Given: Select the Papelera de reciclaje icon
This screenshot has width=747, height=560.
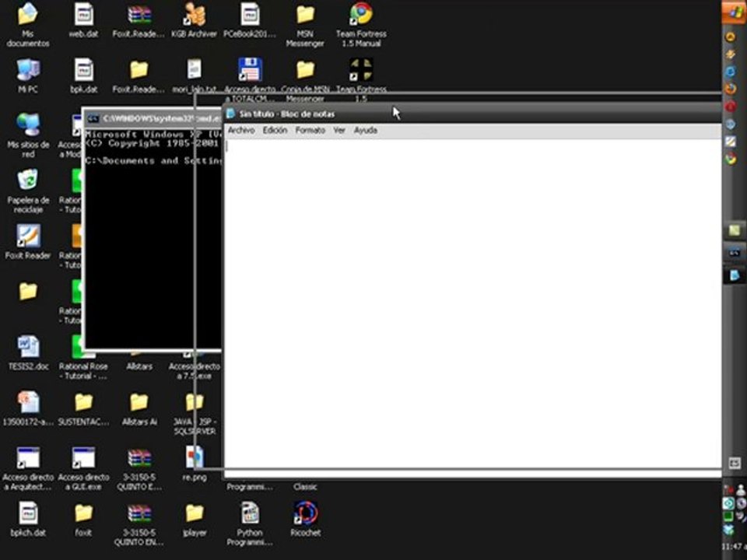Looking at the screenshot, I should 28,191.
